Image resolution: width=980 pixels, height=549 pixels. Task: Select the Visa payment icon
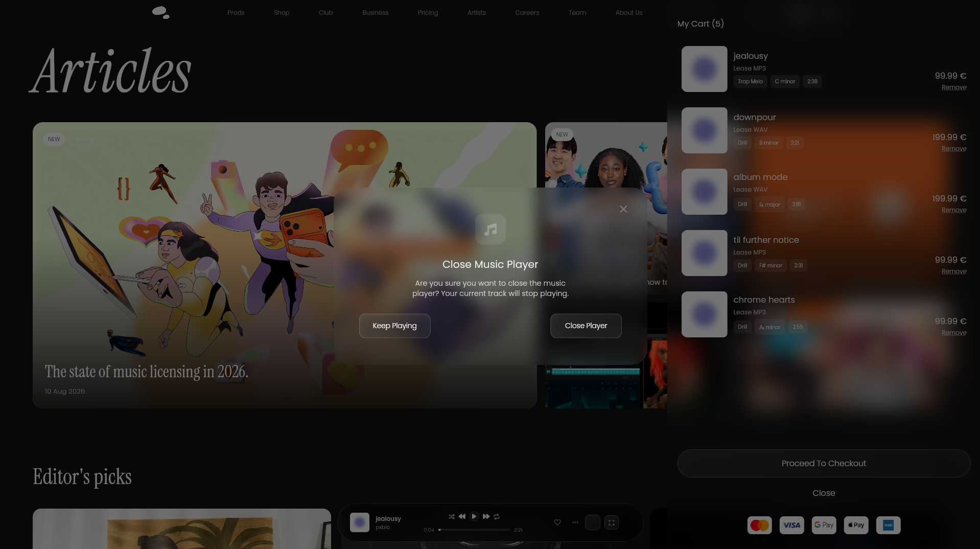pos(791,525)
